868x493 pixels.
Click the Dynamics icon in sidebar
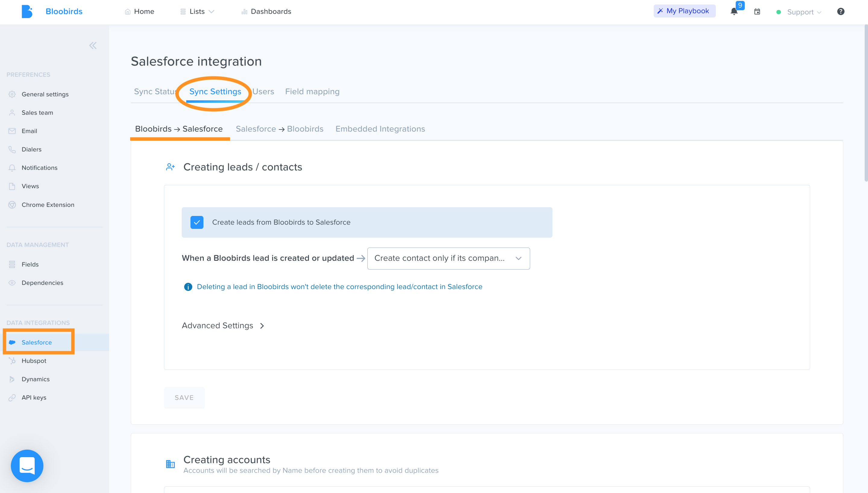click(12, 379)
